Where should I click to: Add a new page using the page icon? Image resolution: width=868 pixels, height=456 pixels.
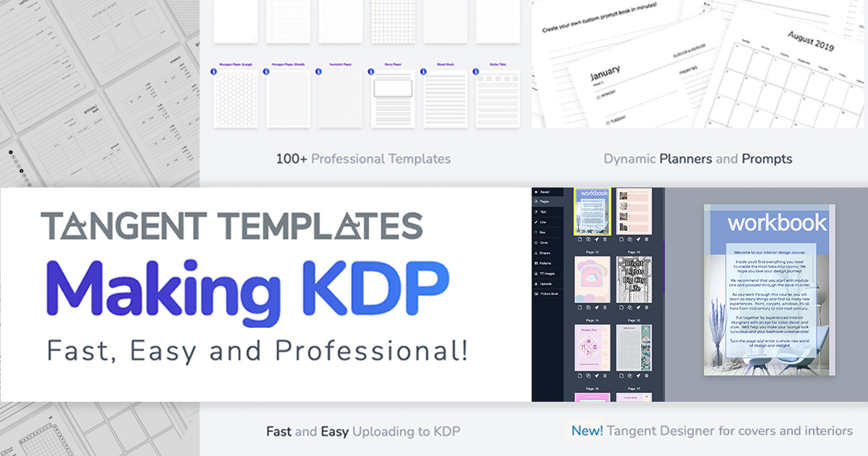click(579, 238)
